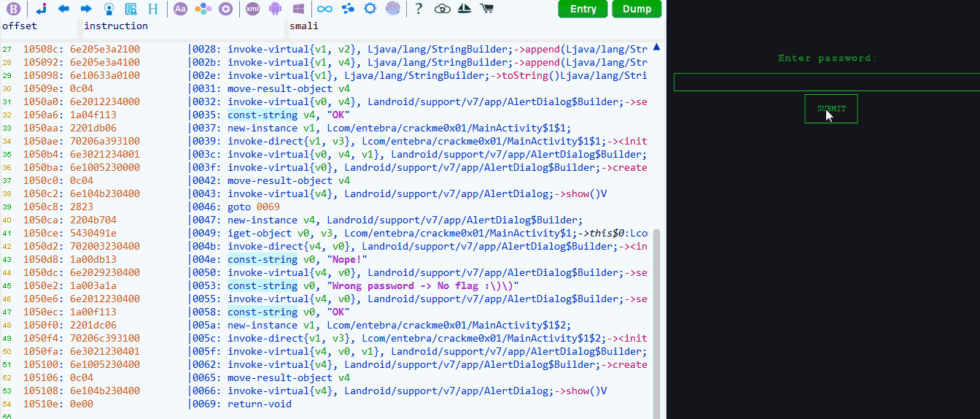Click the shopping cart icon

pos(486,9)
